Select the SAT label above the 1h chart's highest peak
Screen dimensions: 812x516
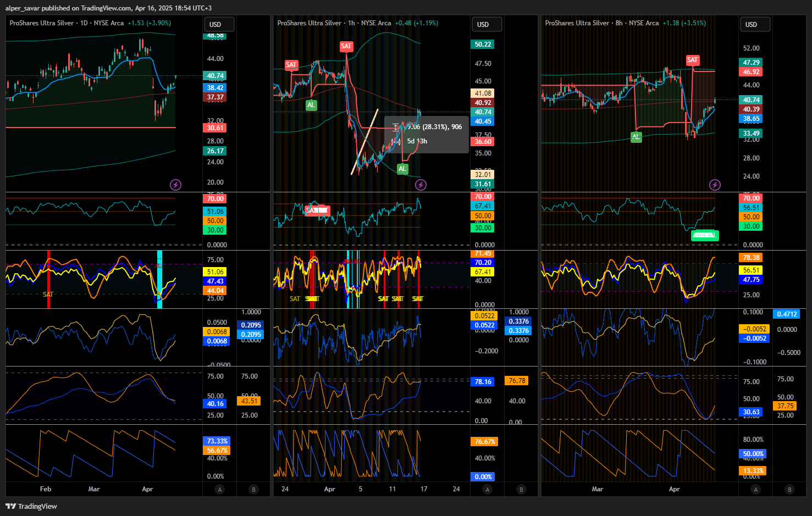[x=346, y=46]
